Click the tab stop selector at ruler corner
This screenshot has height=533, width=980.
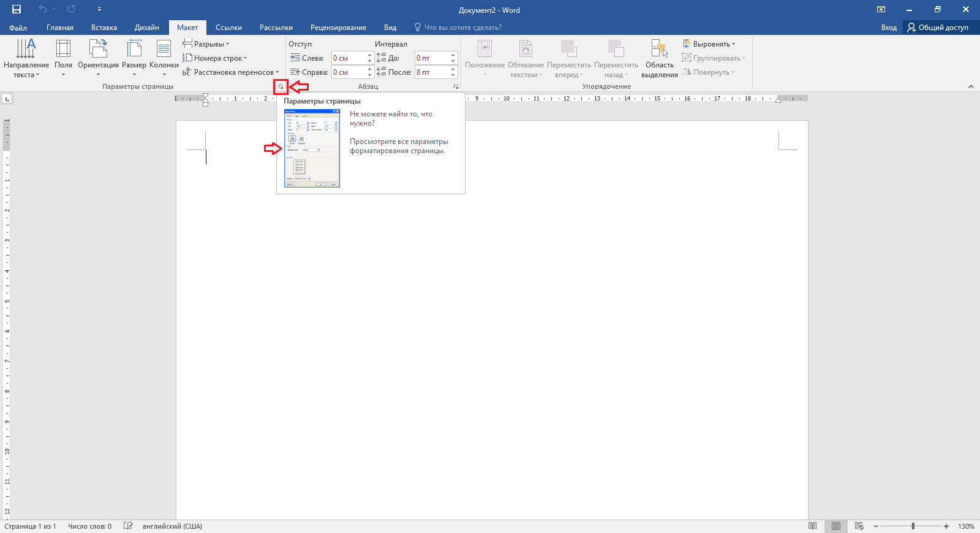tap(7, 98)
